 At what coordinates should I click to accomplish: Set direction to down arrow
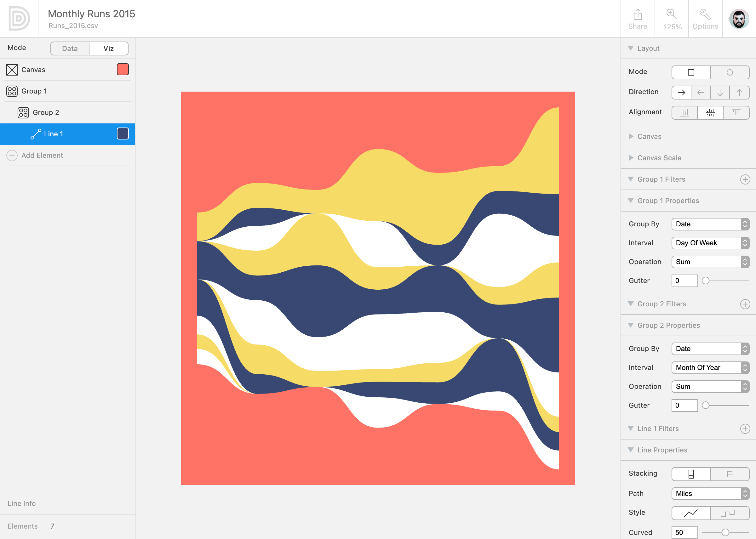coord(720,93)
